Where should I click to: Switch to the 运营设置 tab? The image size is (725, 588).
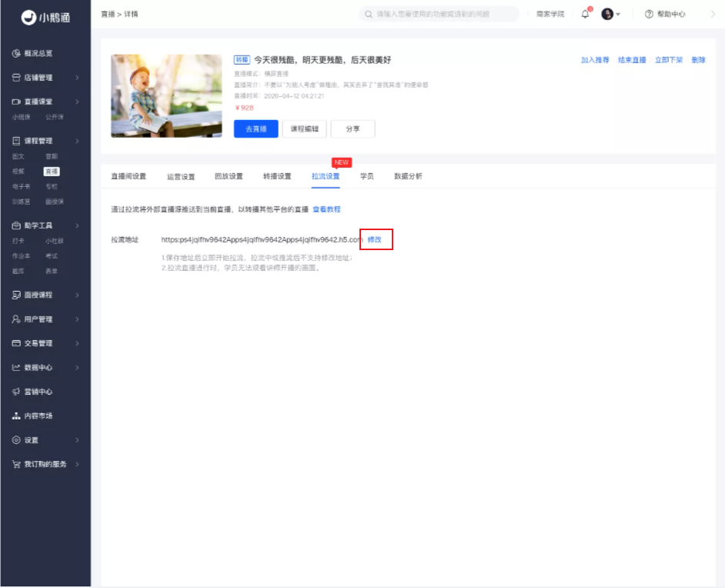181,176
